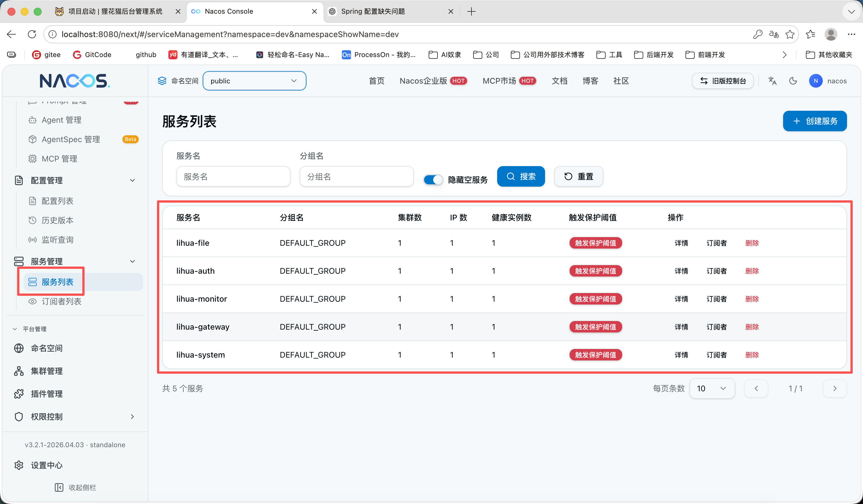Open the public namespace dropdown
The height and width of the screenshot is (504, 863).
click(x=254, y=81)
